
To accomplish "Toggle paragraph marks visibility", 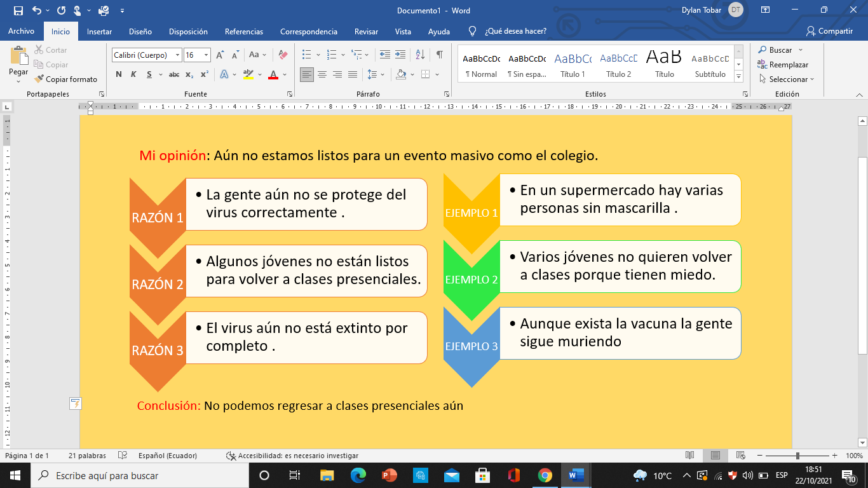I will pyautogui.click(x=439, y=55).
